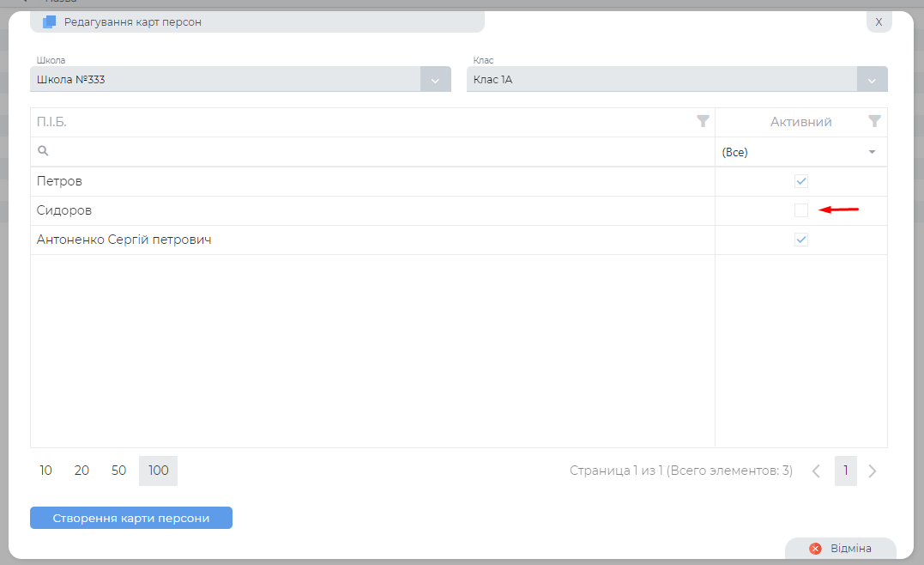Enable Активний checkbox for Сидоров

(801, 210)
